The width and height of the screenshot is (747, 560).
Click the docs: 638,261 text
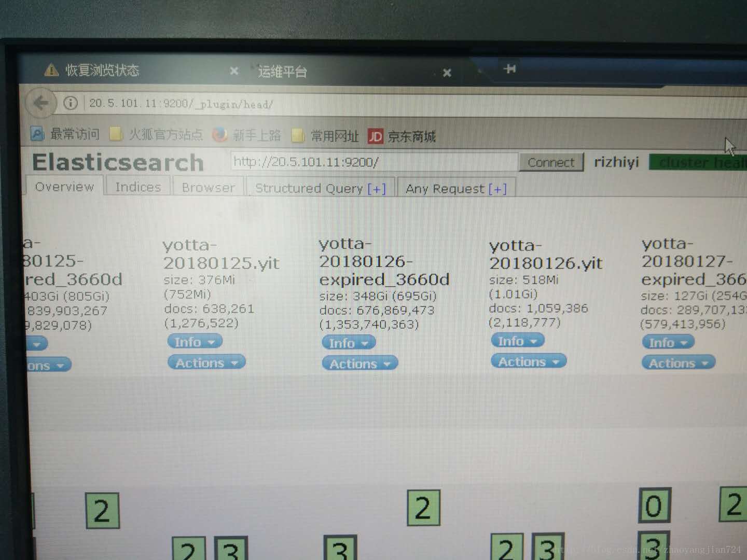tap(209, 309)
